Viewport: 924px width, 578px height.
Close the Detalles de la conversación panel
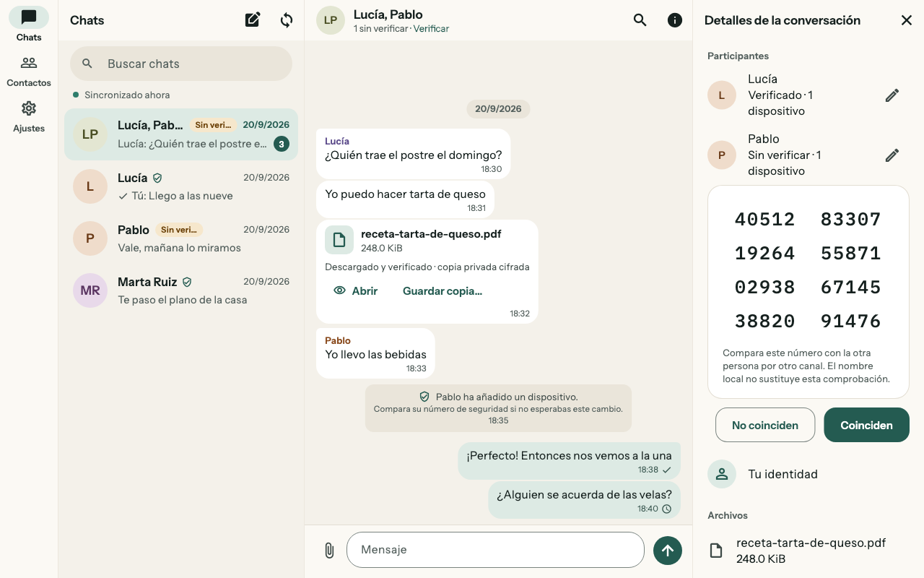(x=907, y=20)
